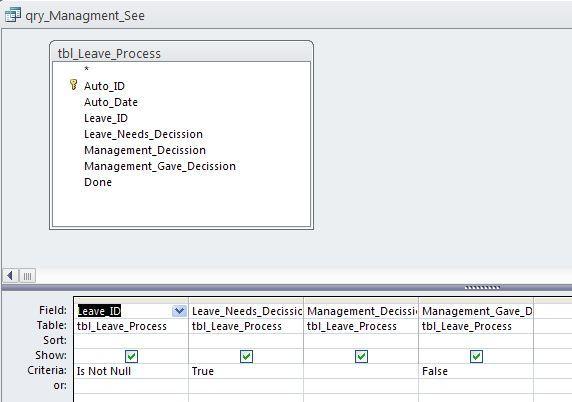Disable Show checkbox for Management_Decission column
Screen dimensions: 572x402
(361, 356)
